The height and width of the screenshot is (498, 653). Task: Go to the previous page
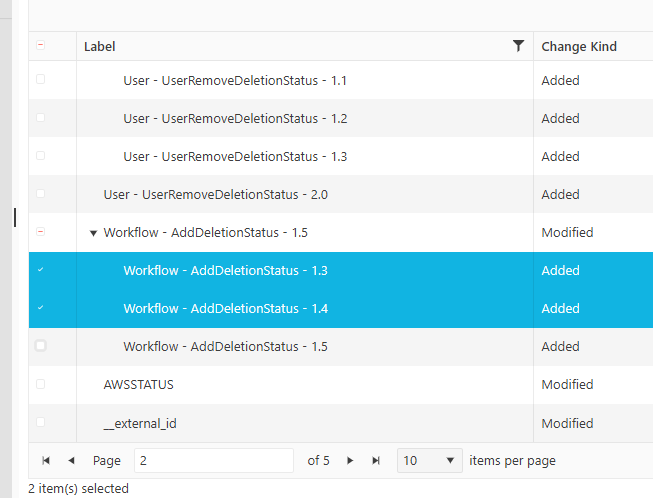[71, 461]
